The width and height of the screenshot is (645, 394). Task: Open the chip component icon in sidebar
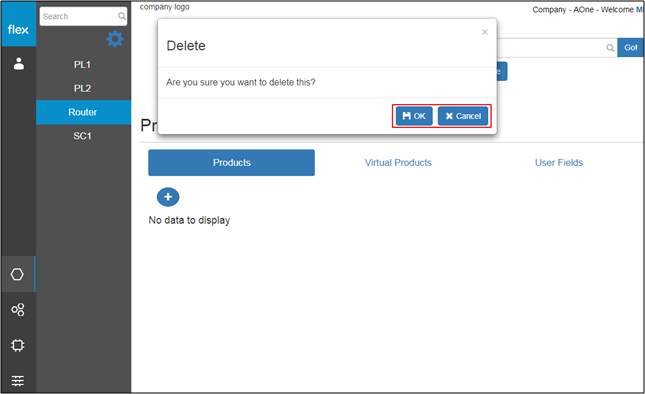[18, 345]
